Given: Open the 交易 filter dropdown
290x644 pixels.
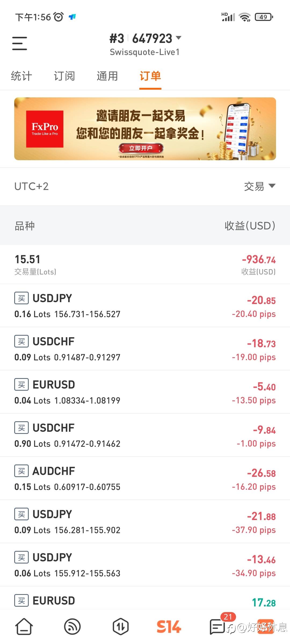Looking at the screenshot, I should (259, 186).
